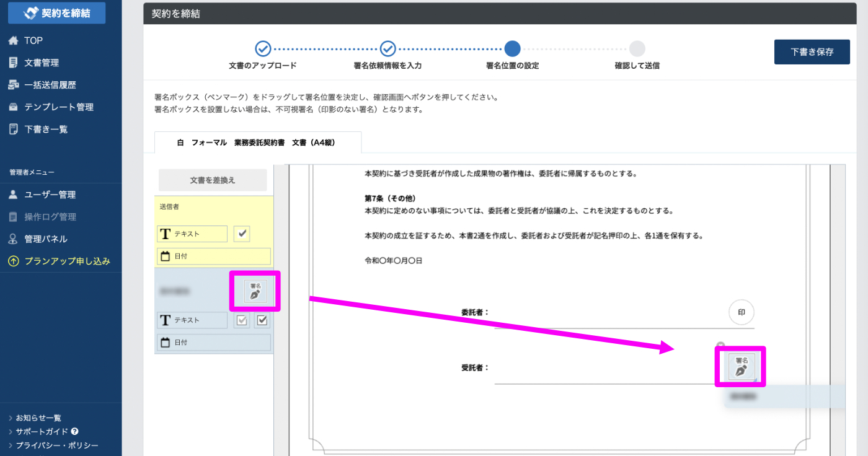Image resolution: width=868 pixels, height=456 pixels.
Task: Open ユーザー管理 user management
Action: click(x=50, y=195)
